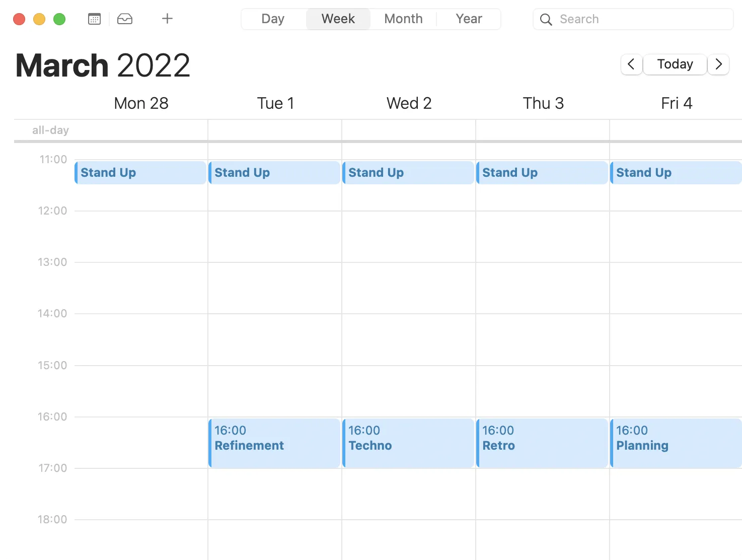Click in the Search field
Viewport: 742px width, 560px height.
[639, 20]
